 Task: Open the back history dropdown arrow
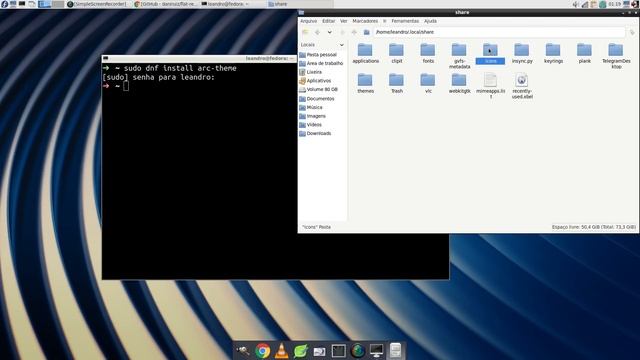tap(329, 32)
